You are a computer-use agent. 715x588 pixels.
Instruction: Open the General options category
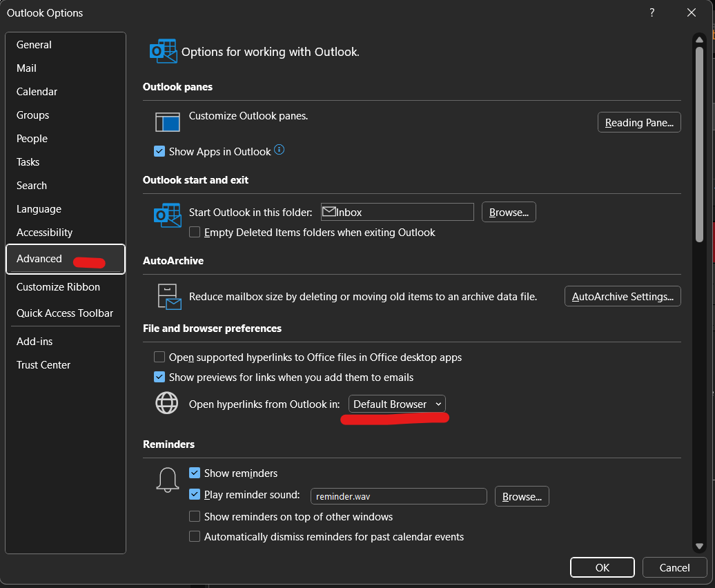click(x=65, y=45)
